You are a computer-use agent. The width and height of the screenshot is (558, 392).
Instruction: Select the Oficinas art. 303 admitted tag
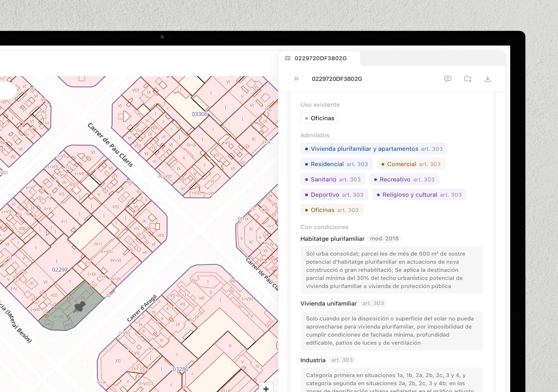[332, 210]
